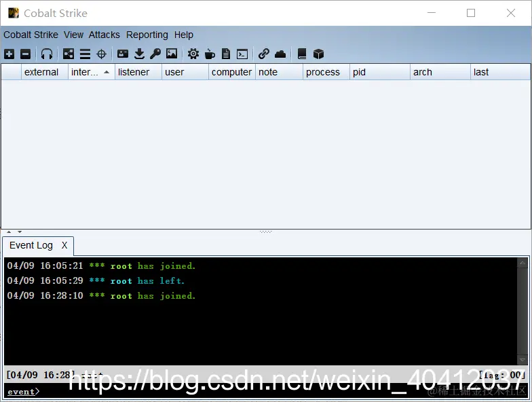Click the 16:28:10 root has joined entry
This screenshot has height=402, width=532.
click(102, 296)
